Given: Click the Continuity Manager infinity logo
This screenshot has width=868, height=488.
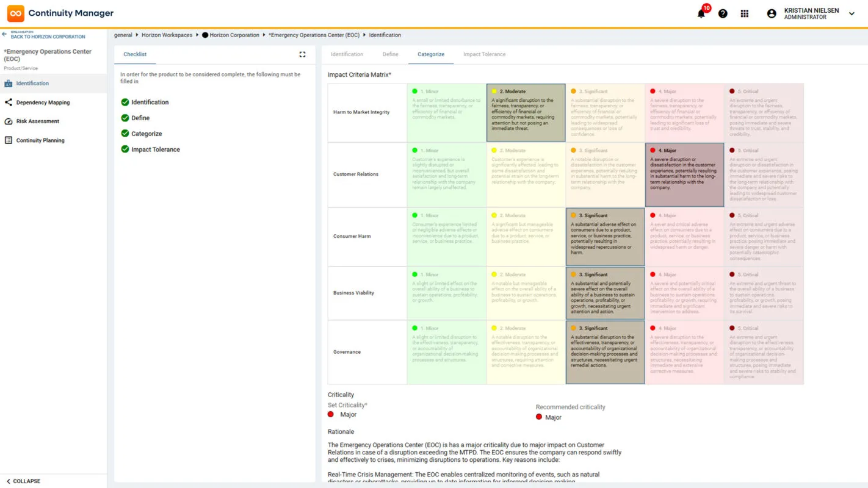Looking at the screenshot, I should pos(16,13).
